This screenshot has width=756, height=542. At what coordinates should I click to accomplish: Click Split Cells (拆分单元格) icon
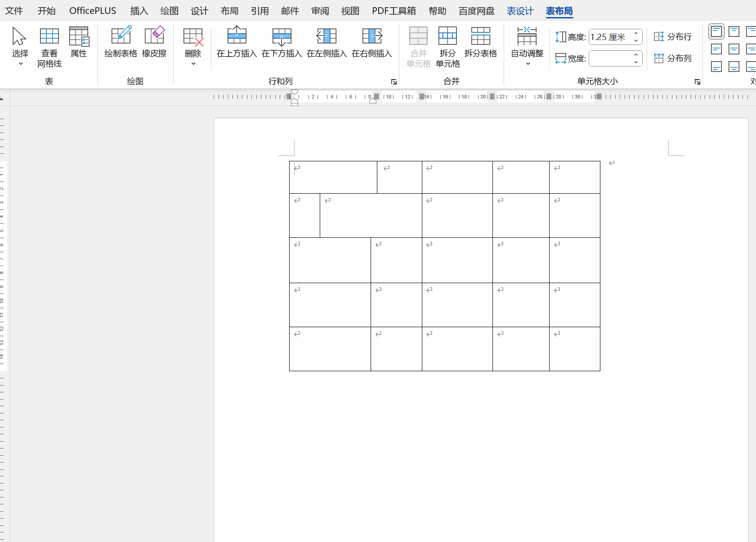[x=447, y=36]
